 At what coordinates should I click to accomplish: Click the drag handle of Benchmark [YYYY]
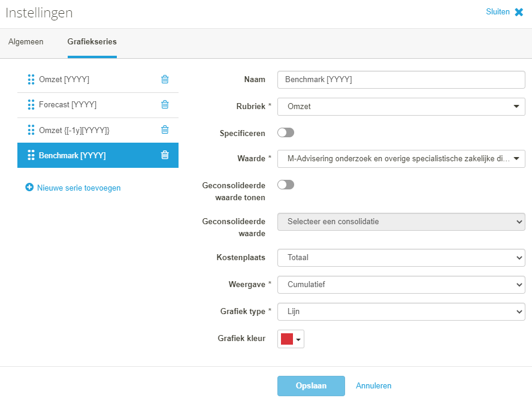coord(31,155)
